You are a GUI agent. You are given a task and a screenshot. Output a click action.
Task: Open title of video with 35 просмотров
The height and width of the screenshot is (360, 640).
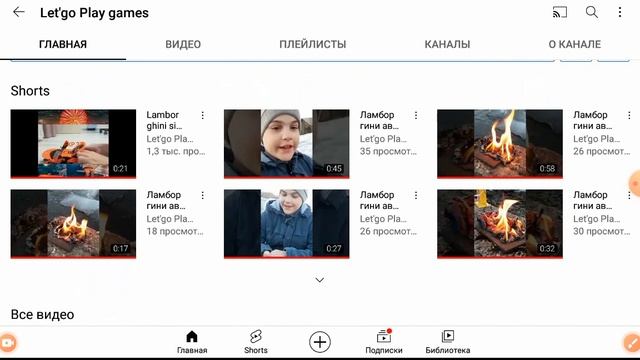[x=379, y=120]
